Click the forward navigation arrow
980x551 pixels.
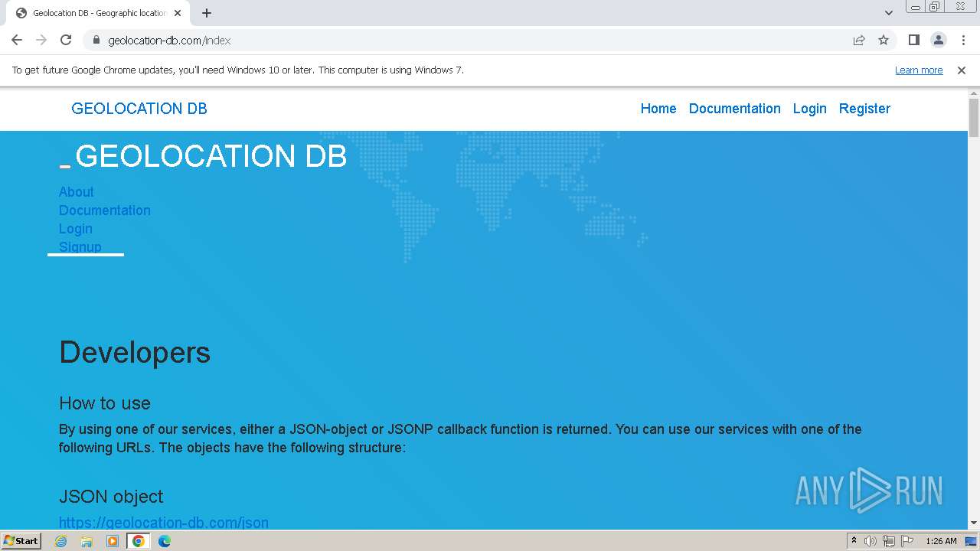click(41, 40)
